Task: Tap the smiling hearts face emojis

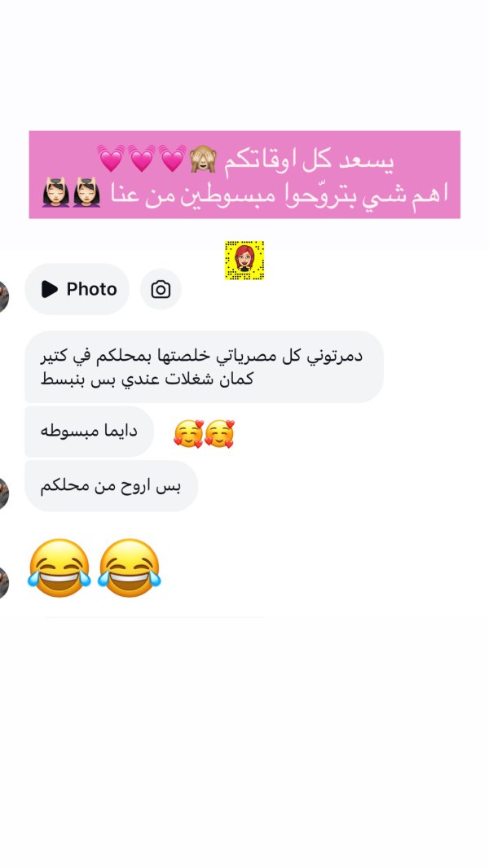Action: pos(204,433)
